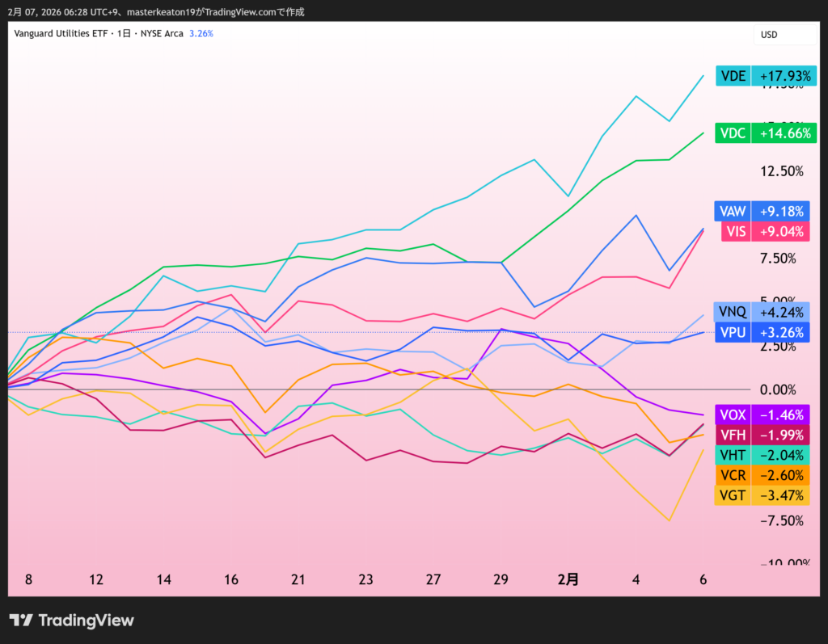828x644 pixels.
Task: Select the green VDC ticker label
Action: [x=733, y=133]
